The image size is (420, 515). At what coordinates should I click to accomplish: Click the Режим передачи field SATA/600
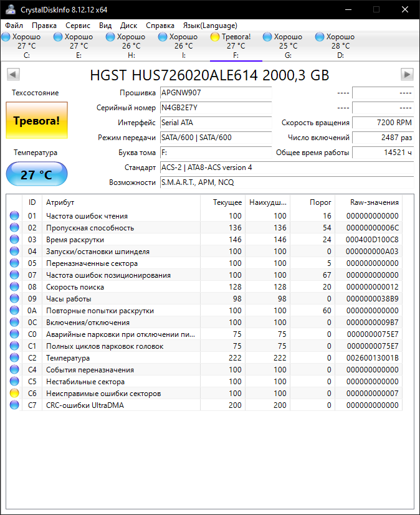coord(216,138)
